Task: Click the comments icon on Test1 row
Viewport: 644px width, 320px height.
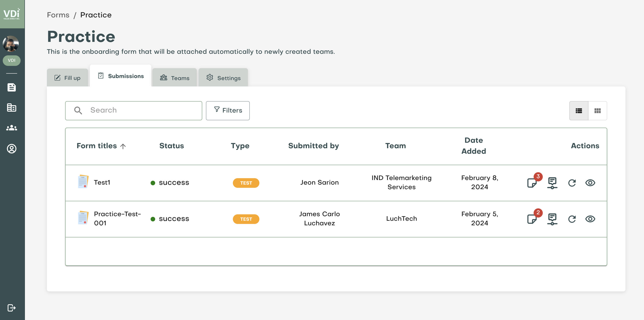Action: click(532, 182)
